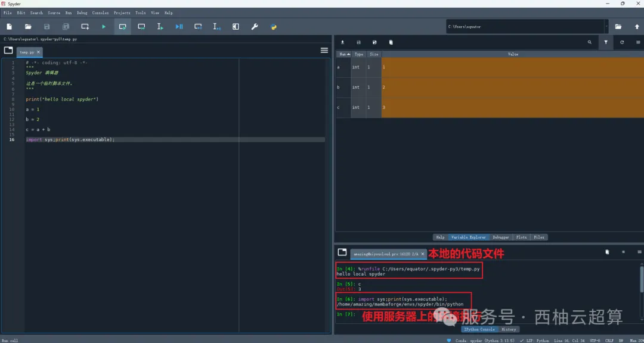Viewport: 644px width, 343px height.
Task: Click the Run current cell icon
Action: click(x=122, y=27)
